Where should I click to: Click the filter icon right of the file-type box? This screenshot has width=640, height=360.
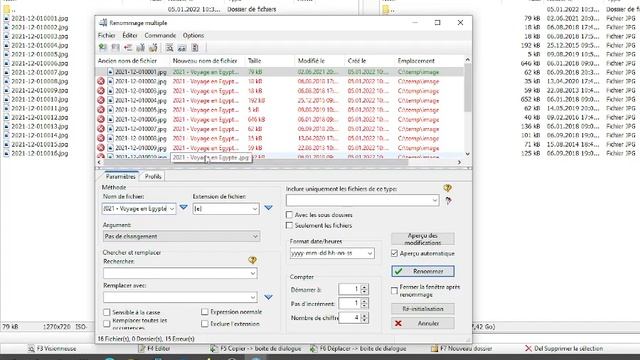pos(448,200)
